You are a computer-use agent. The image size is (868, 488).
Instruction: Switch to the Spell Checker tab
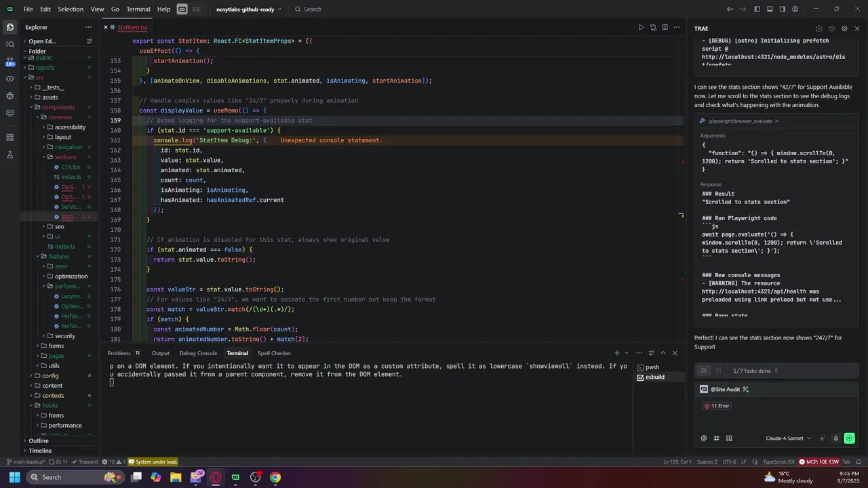coord(274,353)
